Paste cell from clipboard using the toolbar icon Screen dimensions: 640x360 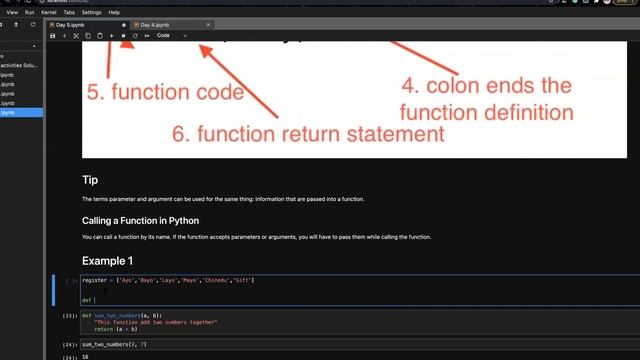[x=100, y=36]
